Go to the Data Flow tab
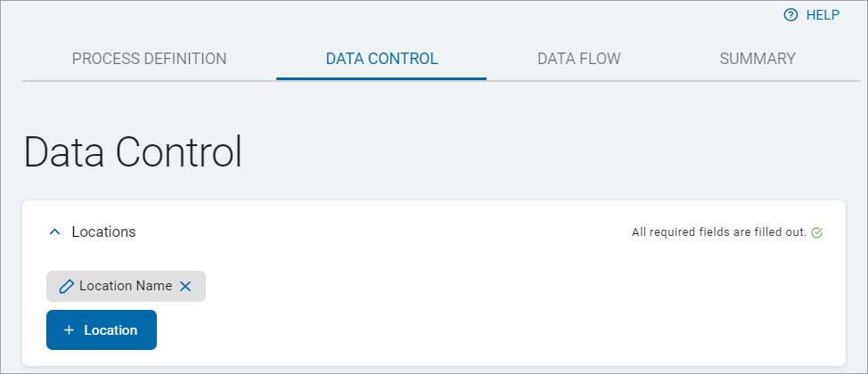This screenshot has height=374, width=868. point(578,59)
